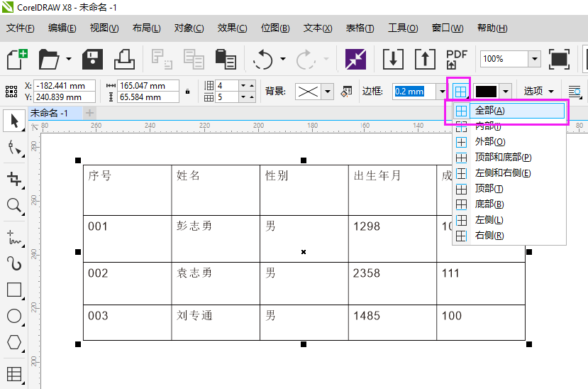Click the height 65.584 mm field
The width and height of the screenshot is (588, 389).
[x=148, y=97]
